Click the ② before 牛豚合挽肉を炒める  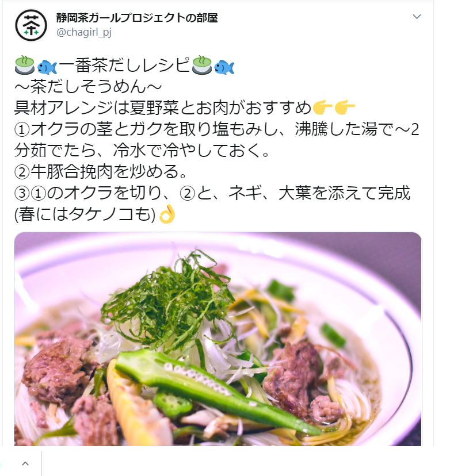(22, 172)
